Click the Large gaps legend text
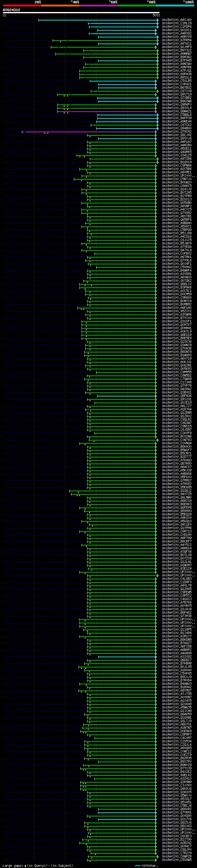The image size is (197, 868). point(13,866)
